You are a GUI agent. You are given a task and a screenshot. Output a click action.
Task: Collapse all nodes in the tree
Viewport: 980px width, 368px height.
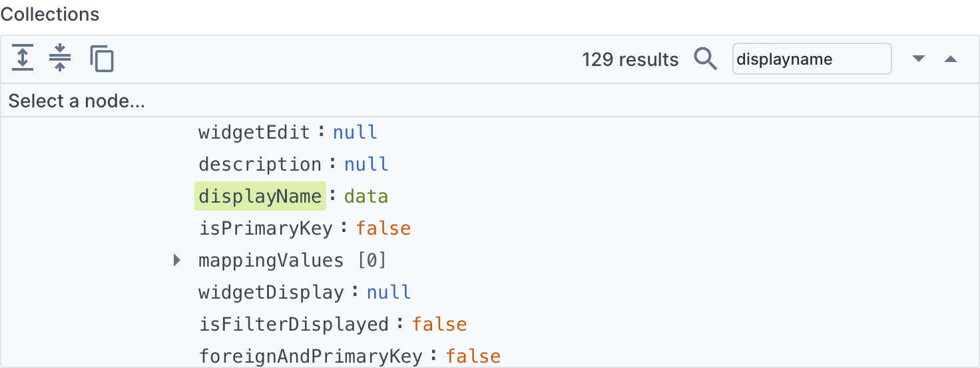click(x=60, y=59)
